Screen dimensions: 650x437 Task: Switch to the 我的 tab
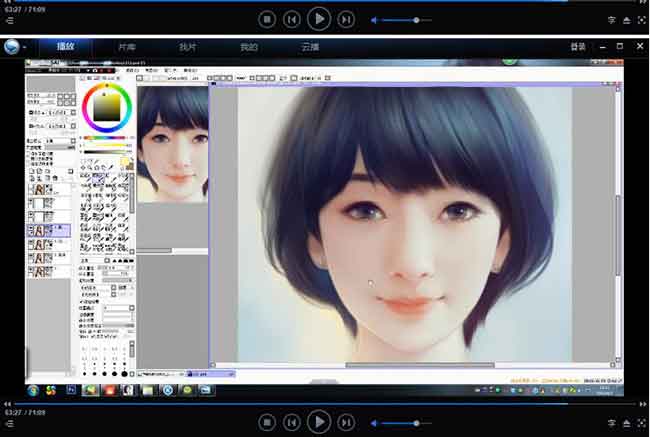click(x=249, y=47)
